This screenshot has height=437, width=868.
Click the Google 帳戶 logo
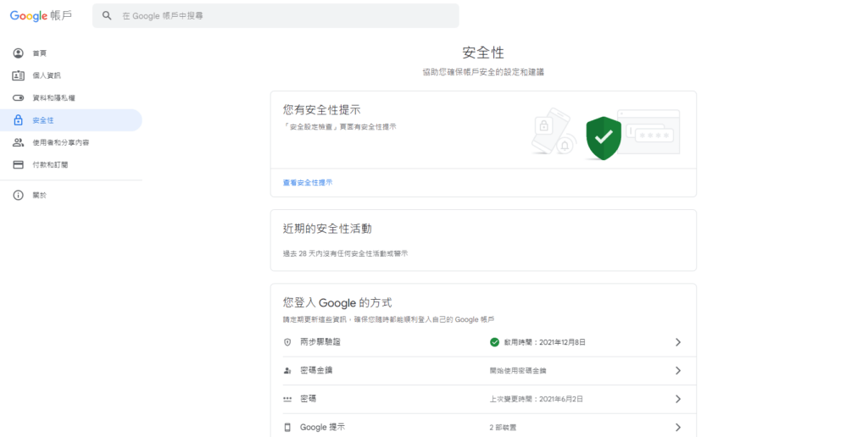[41, 15]
